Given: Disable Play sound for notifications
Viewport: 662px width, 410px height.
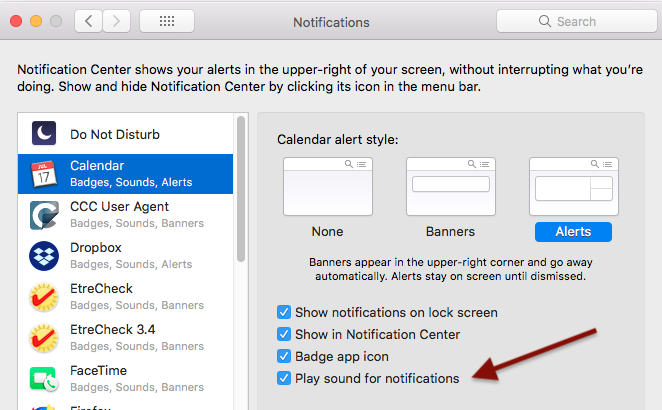Looking at the screenshot, I should [x=284, y=378].
